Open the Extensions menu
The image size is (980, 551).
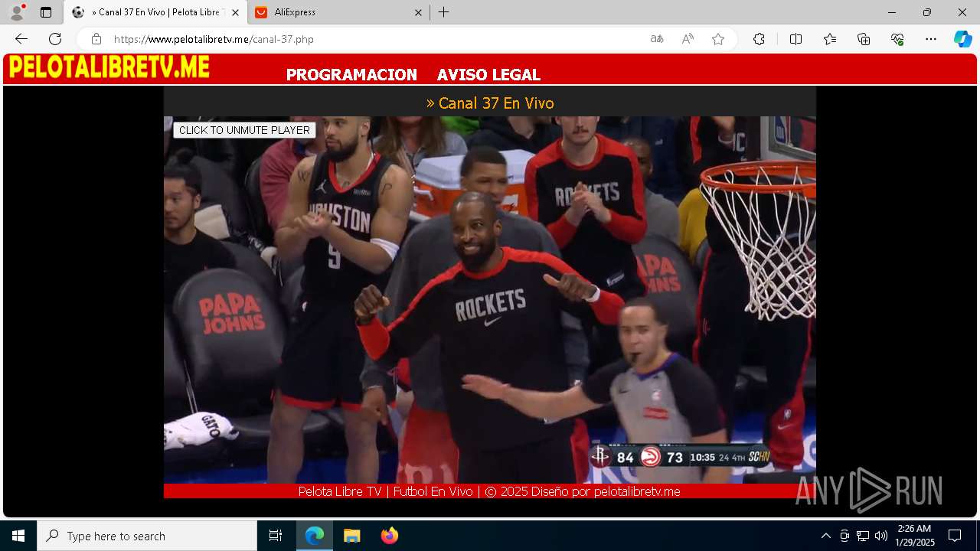[759, 39]
